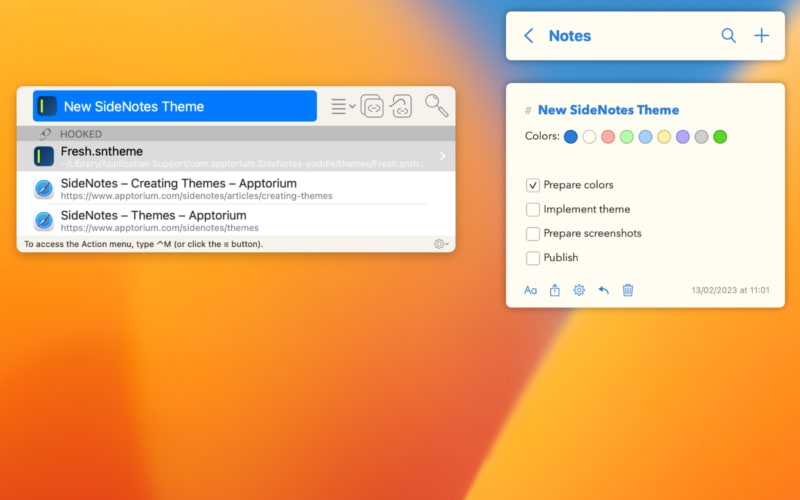This screenshot has height=500, width=800.
Task: Check the Publish checkbox
Action: pos(533,258)
